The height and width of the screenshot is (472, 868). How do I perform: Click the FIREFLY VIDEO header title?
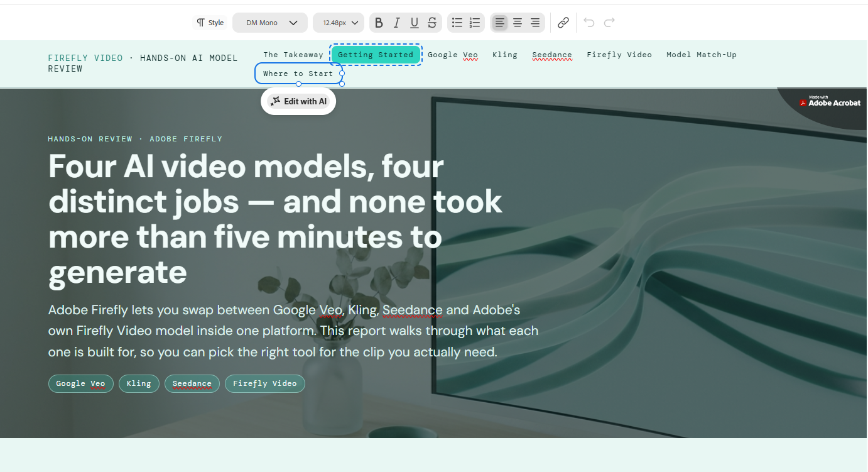[x=85, y=58]
